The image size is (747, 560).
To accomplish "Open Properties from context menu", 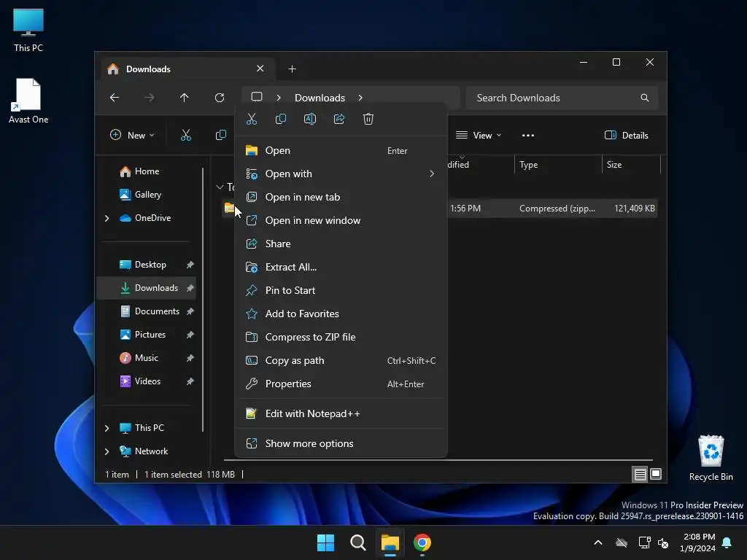I will (x=341, y=384).
